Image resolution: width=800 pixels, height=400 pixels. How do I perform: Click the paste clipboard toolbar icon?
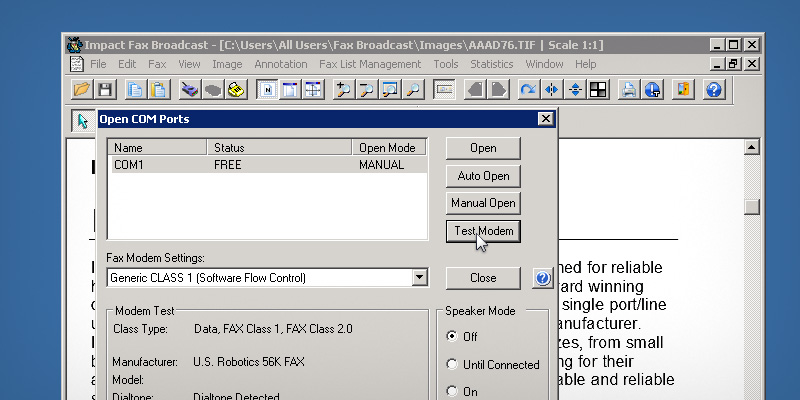[158, 90]
